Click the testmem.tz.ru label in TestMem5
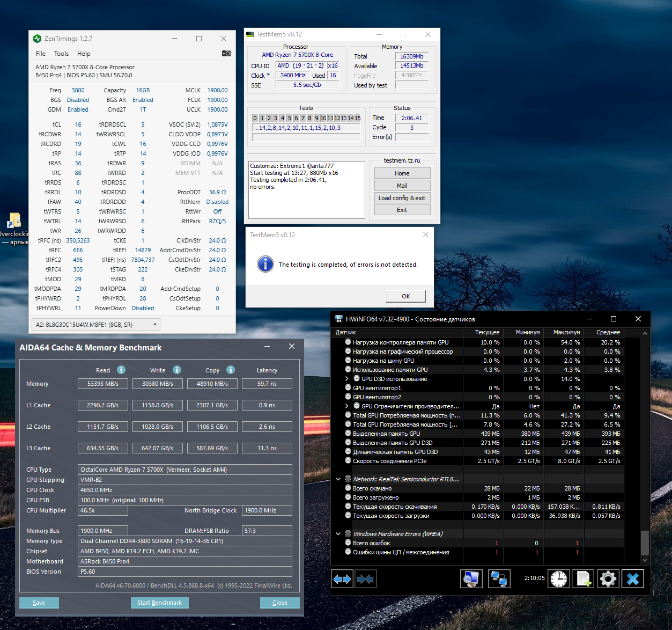This screenshot has width=672, height=630. [x=402, y=160]
